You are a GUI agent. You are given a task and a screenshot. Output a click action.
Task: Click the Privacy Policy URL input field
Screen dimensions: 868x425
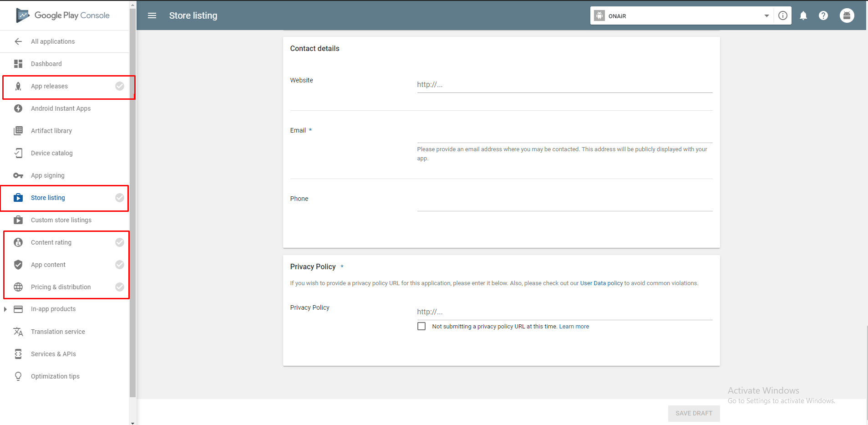pyautogui.click(x=565, y=312)
